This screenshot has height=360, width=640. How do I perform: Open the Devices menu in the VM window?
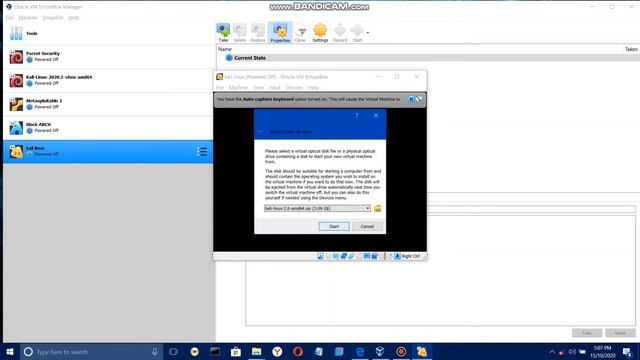tap(294, 88)
